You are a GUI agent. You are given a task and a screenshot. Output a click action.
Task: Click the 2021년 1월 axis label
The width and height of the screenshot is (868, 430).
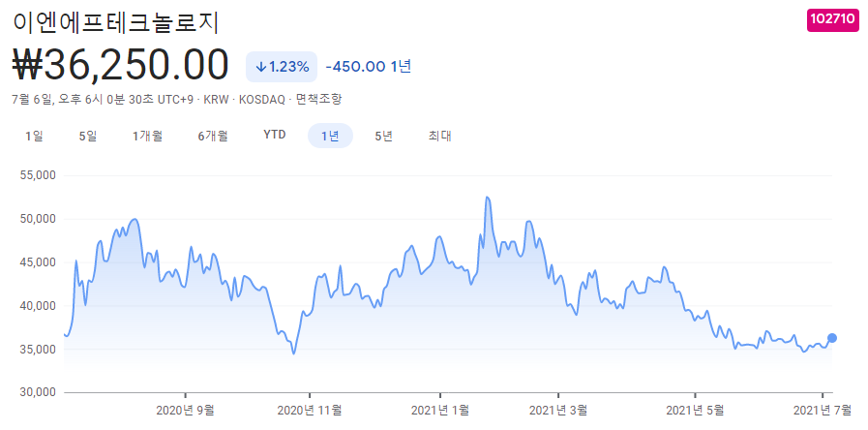440,410
